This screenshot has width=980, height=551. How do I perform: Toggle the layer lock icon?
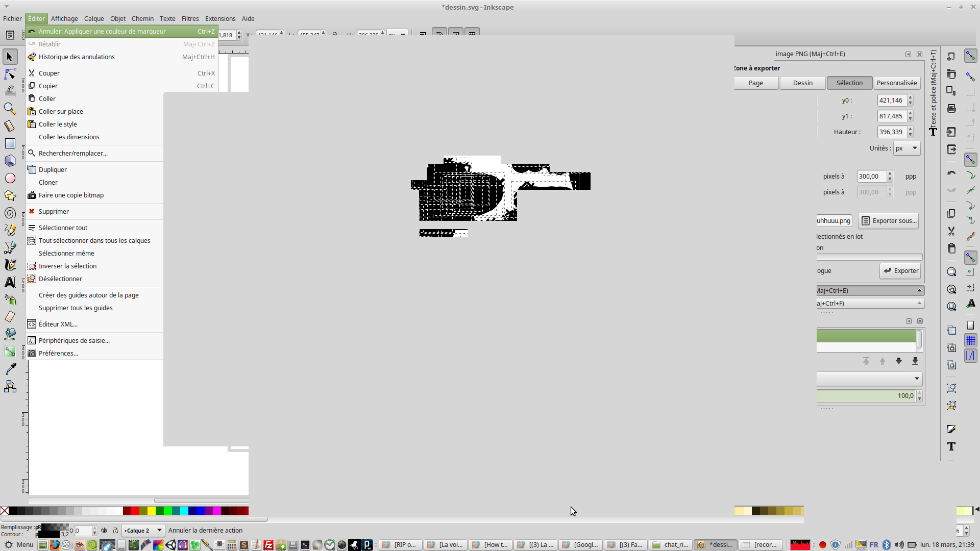pyautogui.click(x=115, y=531)
